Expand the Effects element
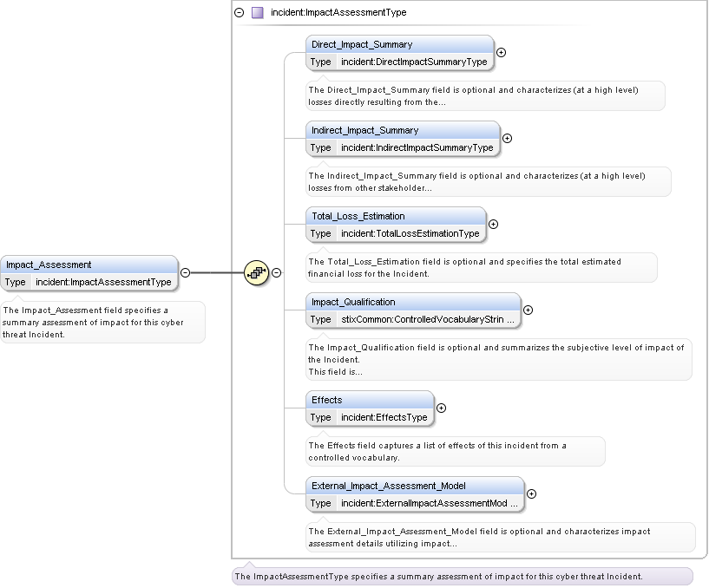 coord(441,408)
